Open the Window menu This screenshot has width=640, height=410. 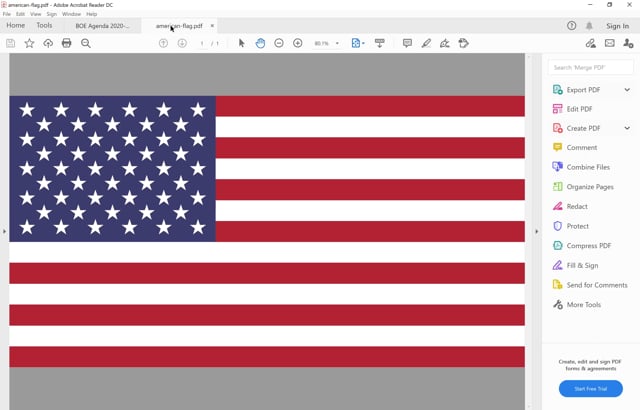pos(71,14)
